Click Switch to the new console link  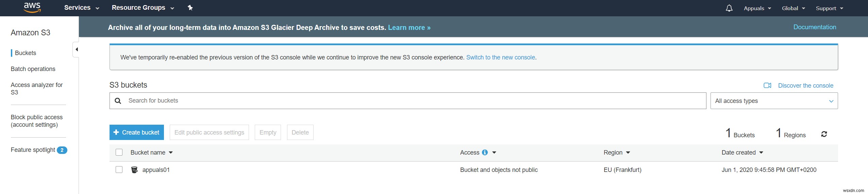(x=501, y=57)
